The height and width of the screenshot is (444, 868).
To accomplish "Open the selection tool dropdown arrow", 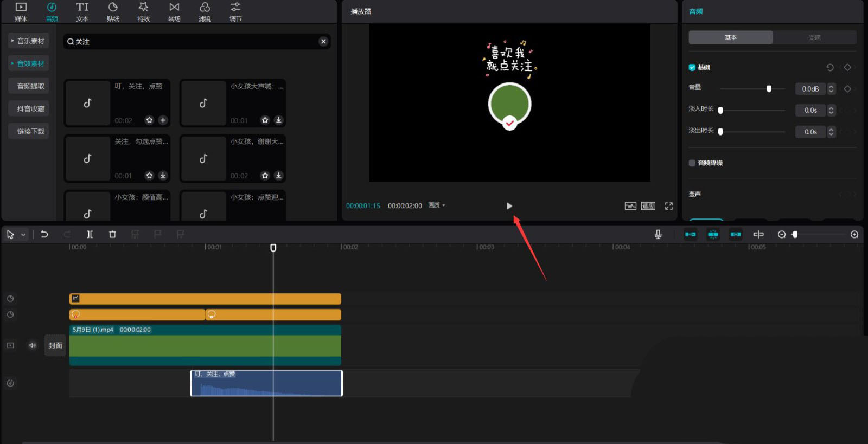I will click(x=23, y=235).
